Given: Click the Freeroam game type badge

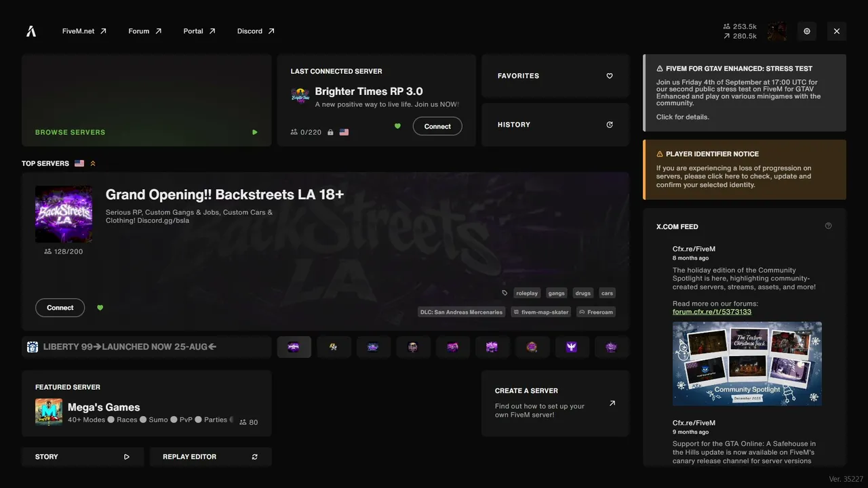Looking at the screenshot, I should [596, 312].
